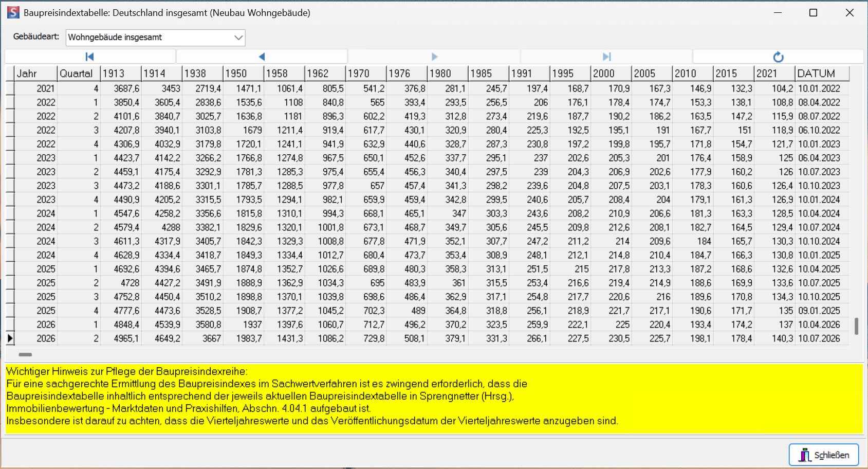This screenshot has height=469, width=868.
Task: Select cell 1086,2 in 1962 column
Action: pyautogui.click(x=325, y=338)
